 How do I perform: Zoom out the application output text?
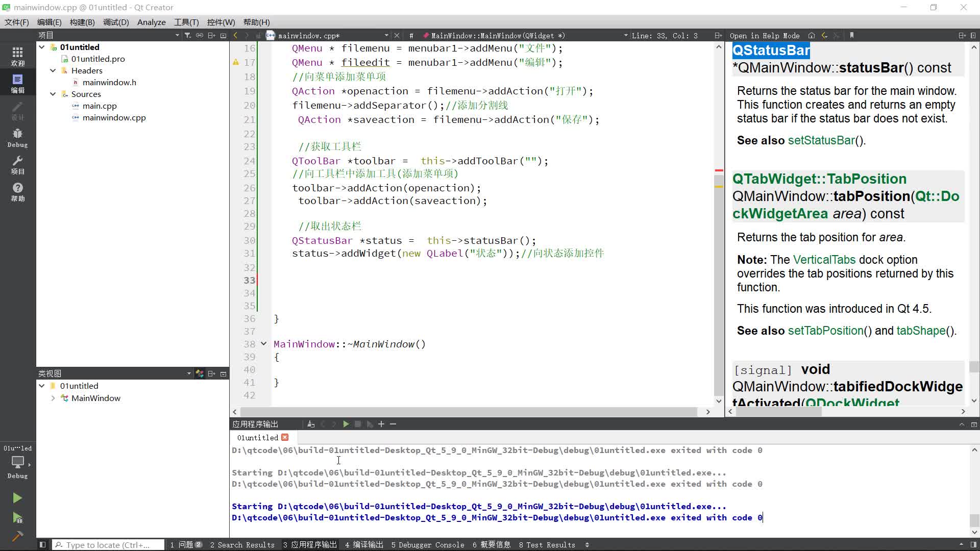[x=393, y=424]
